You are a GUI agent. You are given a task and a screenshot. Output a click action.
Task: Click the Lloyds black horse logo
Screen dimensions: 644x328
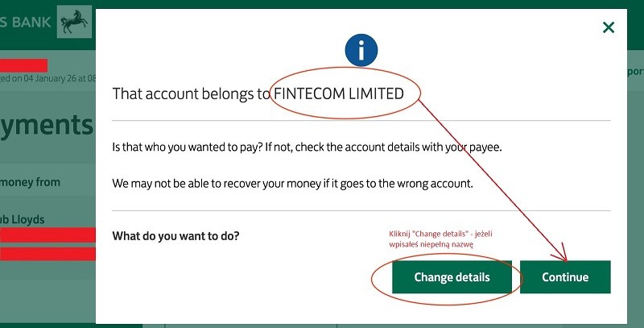click(x=73, y=22)
